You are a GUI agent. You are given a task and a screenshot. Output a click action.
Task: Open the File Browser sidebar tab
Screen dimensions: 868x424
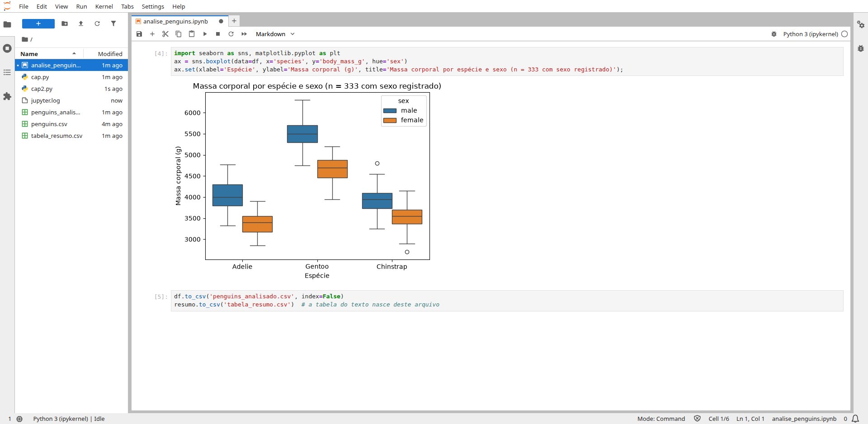coord(7,24)
